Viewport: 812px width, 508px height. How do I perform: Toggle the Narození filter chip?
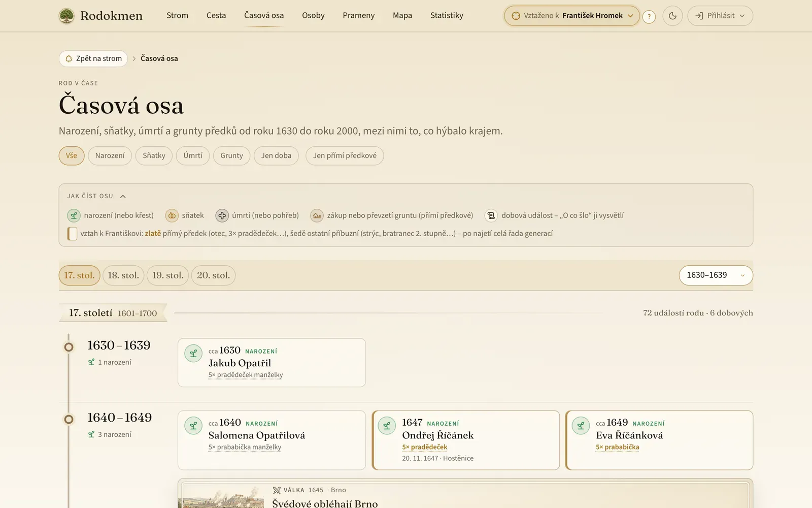point(110,155)
